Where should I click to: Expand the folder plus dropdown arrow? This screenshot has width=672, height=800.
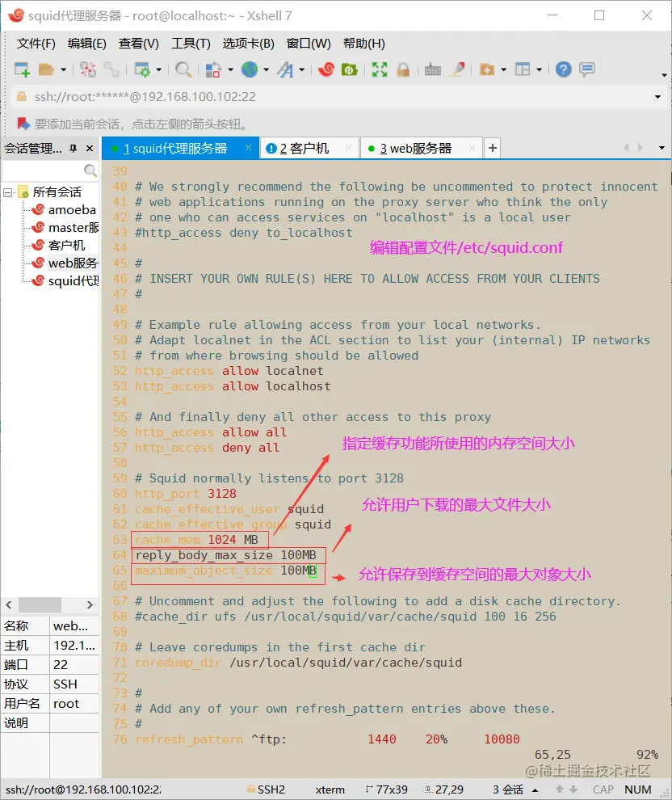point(504,69)
